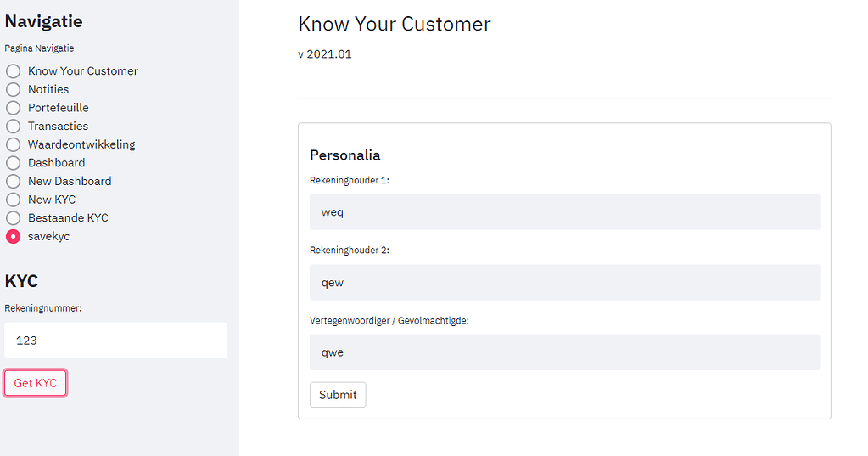Click the Rekeninghouder 1 text field
868x456 pixels.
[x=565, y=211]
